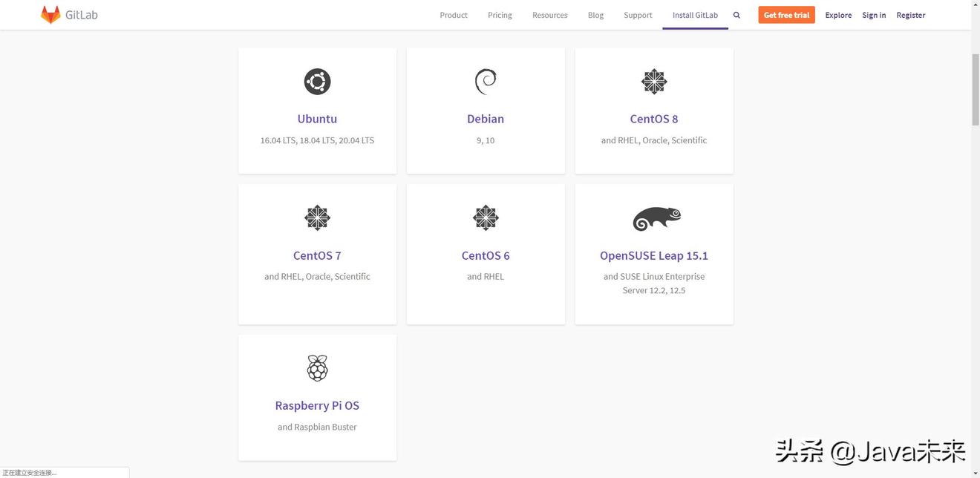Click the OpenSUSE chameleon logo icon
Viewport: 980px width, 478px height.
coord(656,218)
